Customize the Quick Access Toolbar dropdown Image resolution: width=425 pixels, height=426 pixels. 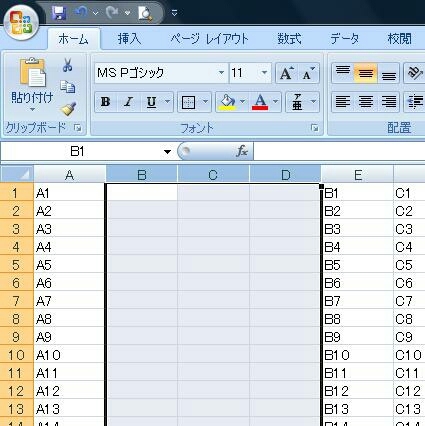[x=174, y=13]
